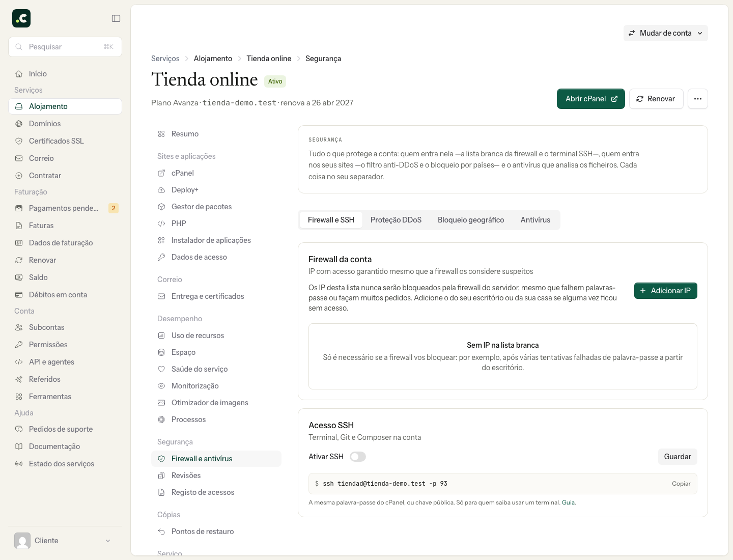The width and height of the screenshot is (733, 560).
Task: Click Serviços in the breadcrumb
Action: click(165, 59)
